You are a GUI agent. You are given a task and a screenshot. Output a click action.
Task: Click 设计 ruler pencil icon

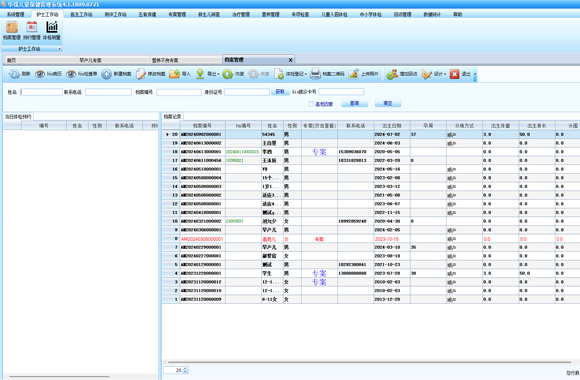[x=427, y=74]
